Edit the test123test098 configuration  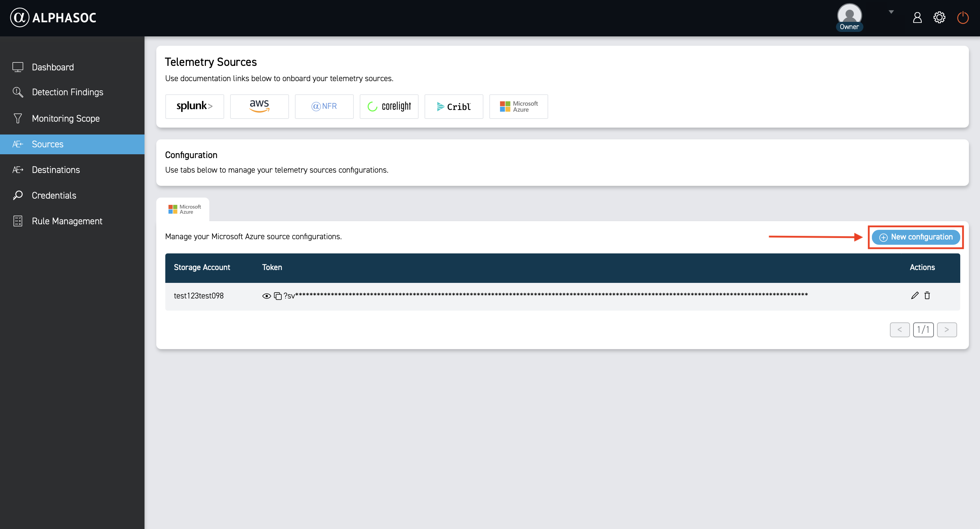[915, 295]
